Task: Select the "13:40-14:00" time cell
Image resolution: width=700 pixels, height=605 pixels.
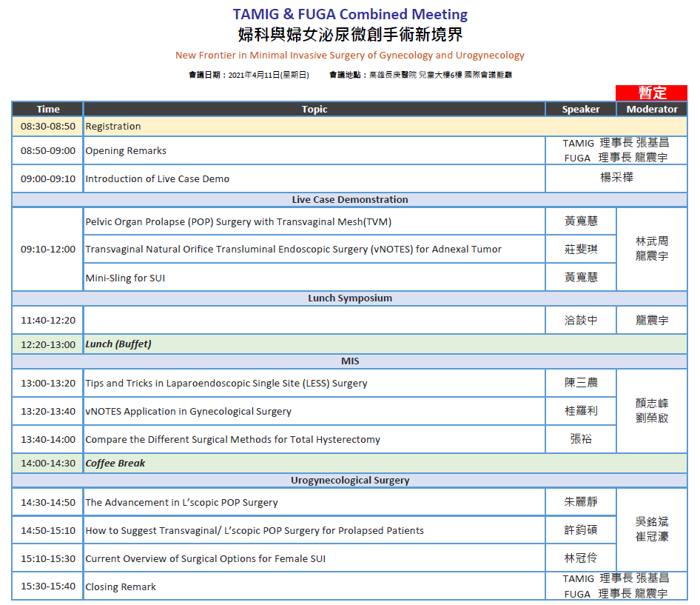Action: pos(48,440)
